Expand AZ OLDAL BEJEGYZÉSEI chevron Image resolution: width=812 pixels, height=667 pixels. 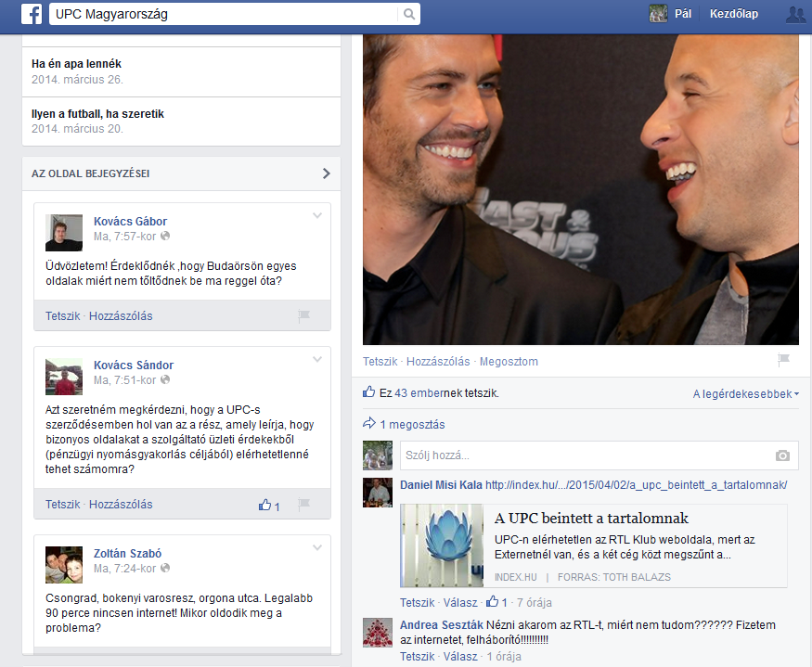pos(327,173)
